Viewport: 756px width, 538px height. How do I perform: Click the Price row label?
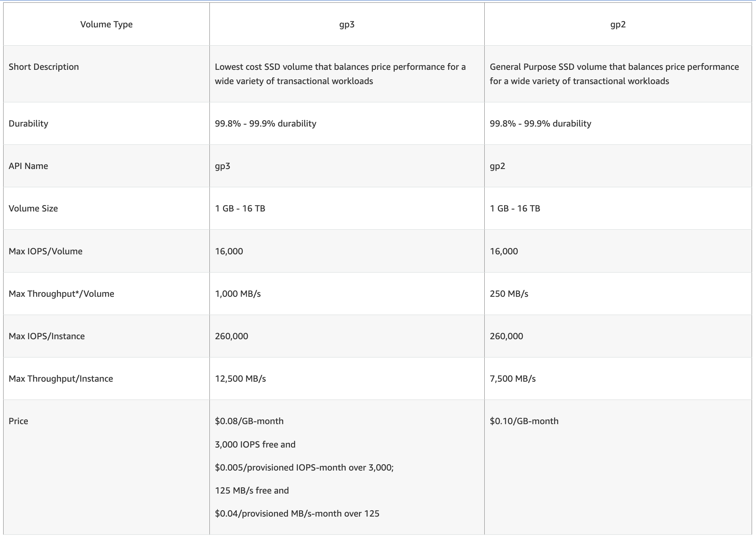coord(18,421)
